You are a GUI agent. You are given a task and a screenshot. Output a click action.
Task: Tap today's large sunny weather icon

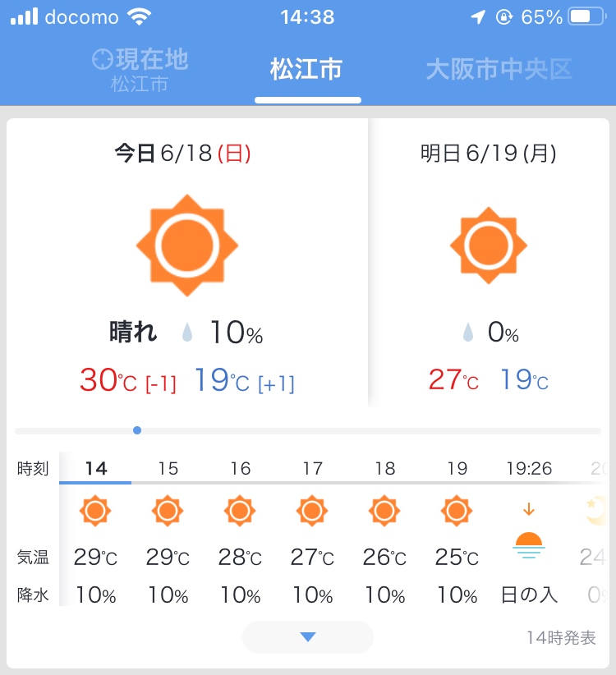(186, 246)
